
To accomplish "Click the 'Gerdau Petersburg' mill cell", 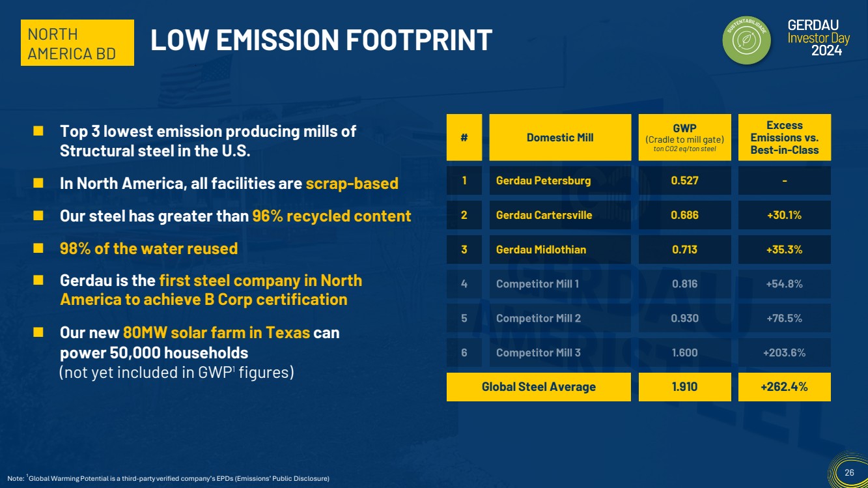I will click(560, 180).
